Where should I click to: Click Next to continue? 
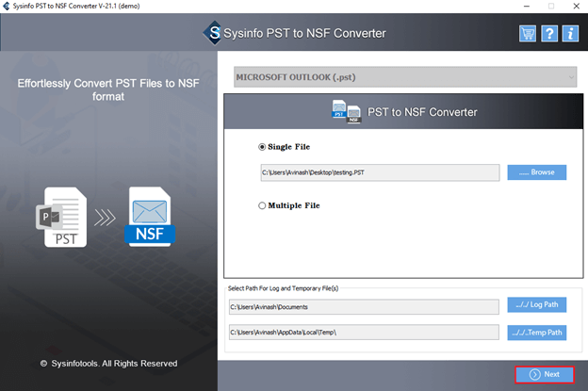(x=544, y=374)
